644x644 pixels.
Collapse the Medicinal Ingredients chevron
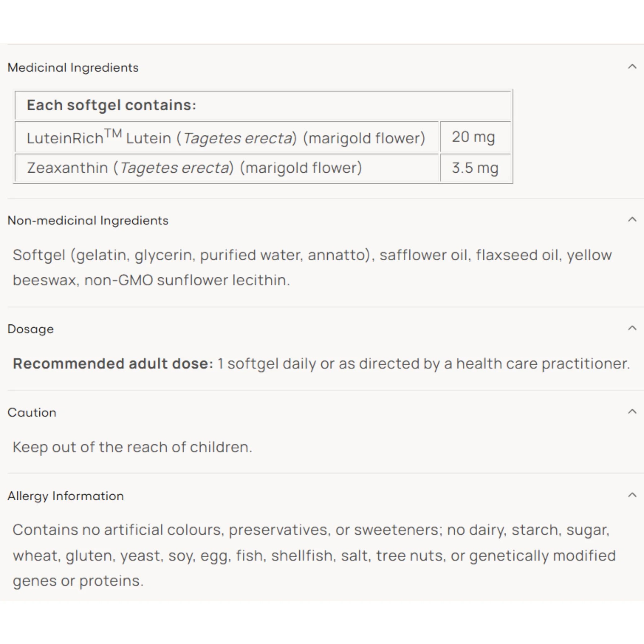click(x=632, y=67)
